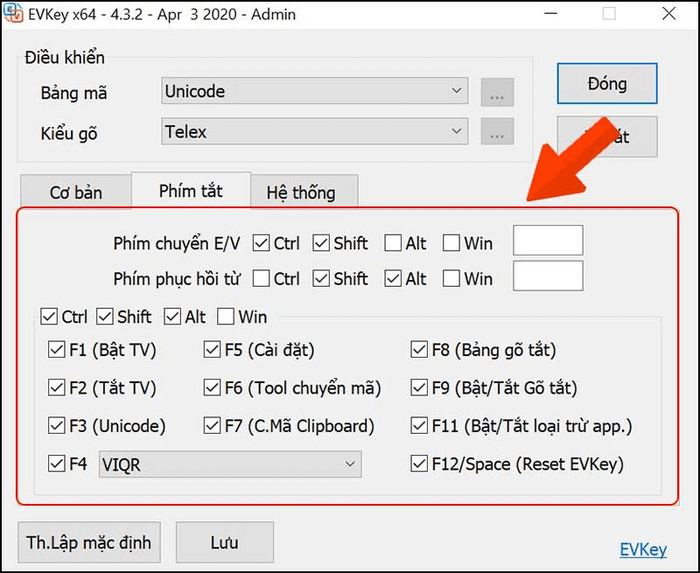Minimize the EVKey window
This screenshot has height=573, width=700.
pyautogui.click(x=551, y=13)
